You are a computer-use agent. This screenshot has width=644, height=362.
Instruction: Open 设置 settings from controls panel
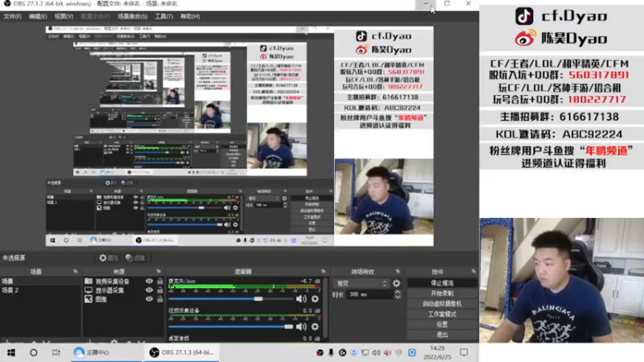442,324
